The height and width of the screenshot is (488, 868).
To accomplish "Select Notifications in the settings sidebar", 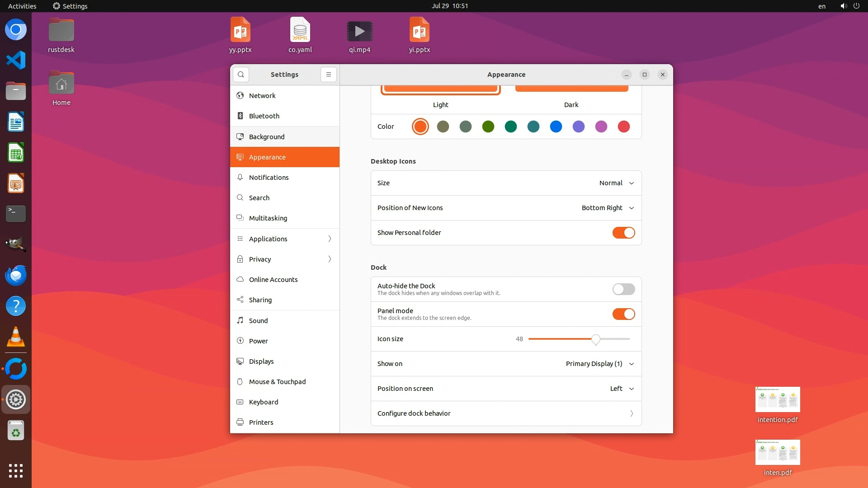I will (269, 178).
